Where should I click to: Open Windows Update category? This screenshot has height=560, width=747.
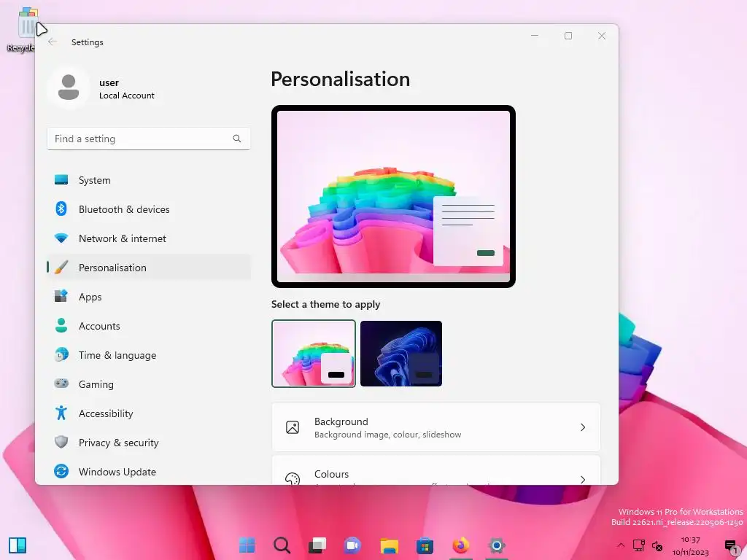coord(149,472)
